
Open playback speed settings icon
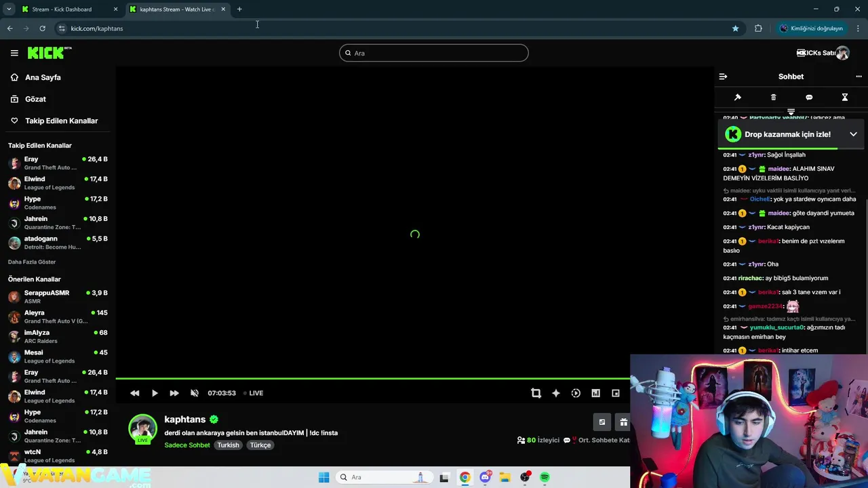[x=576, y=393]
